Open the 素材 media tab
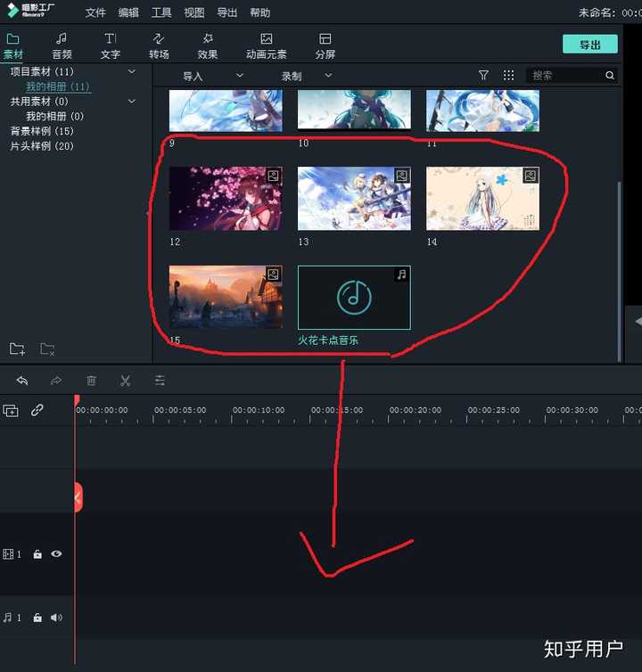642x672 pixels. (12, 46)
